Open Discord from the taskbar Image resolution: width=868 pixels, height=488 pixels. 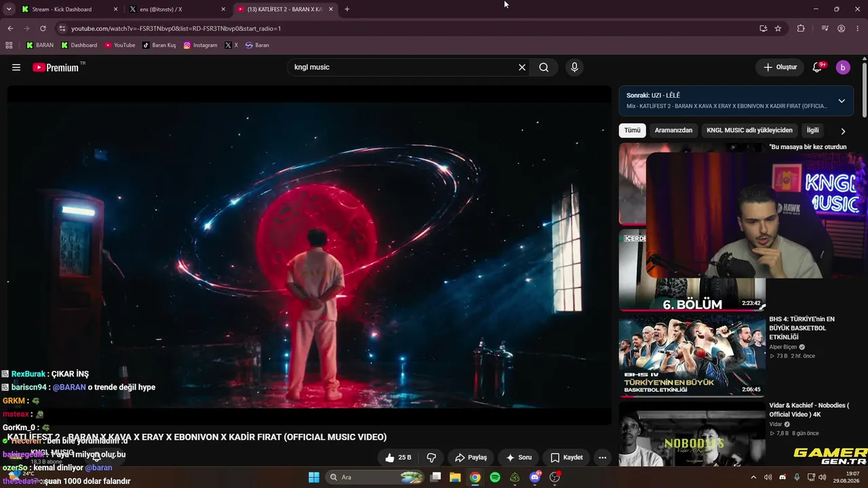(x=535, y=477)
